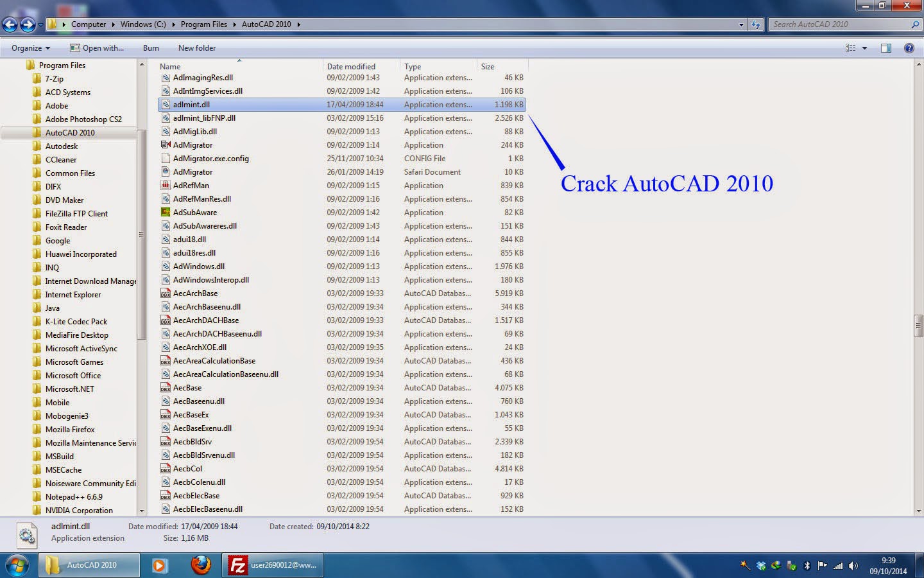Select the adlmint_libFNP.dll file
The width and height of the screenshot is (924, 578).
click(204, 118)
